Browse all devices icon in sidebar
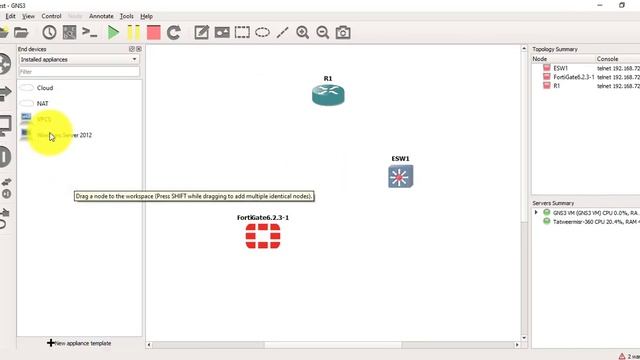The width and height of the screenshot is (640, 360). point(6,188)
